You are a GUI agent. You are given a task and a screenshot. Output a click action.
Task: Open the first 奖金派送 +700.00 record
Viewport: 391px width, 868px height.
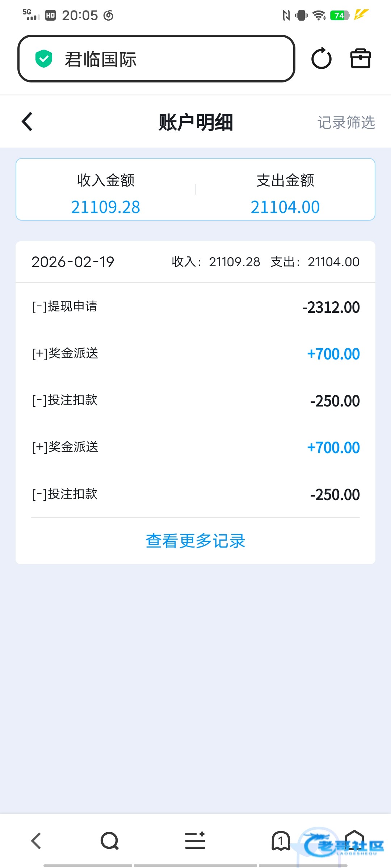tap(195, 354)
